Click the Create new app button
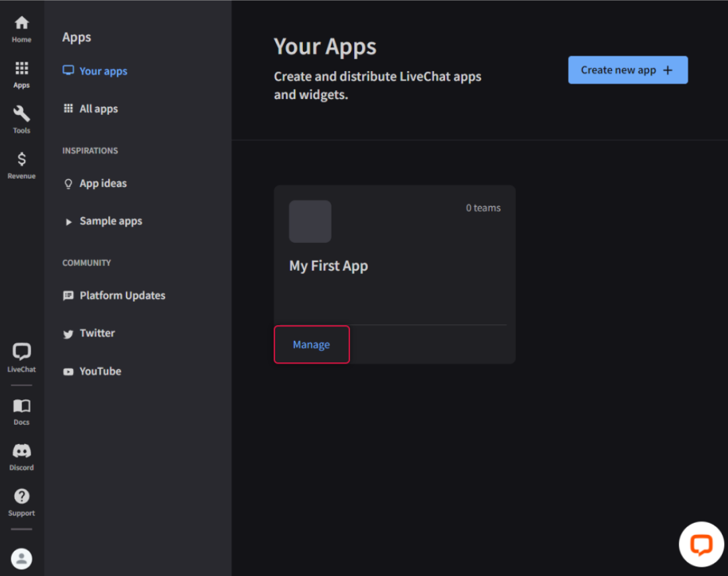Viewport: 728px width, 576px height. [x=627, y=70]
